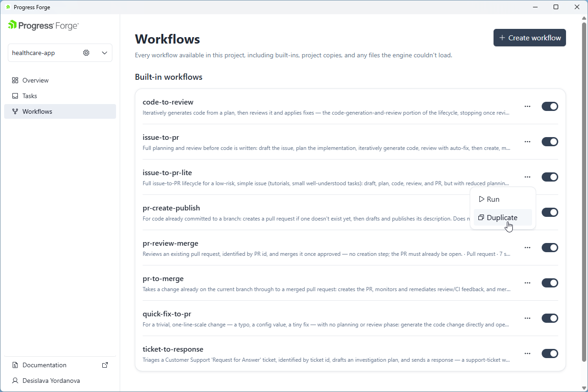The height and width of the screenshot is (392, 588).
Task: Open the Tasks section
Action: [60, 96]
